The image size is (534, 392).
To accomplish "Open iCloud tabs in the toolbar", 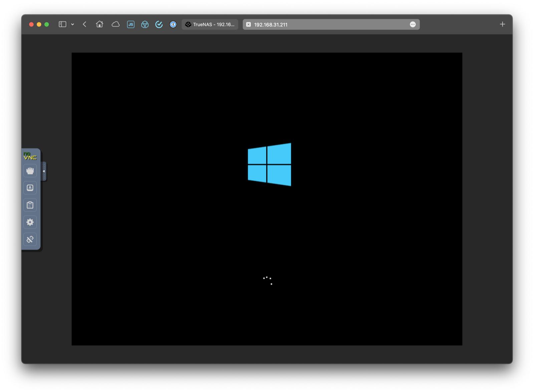I will 115,24.
